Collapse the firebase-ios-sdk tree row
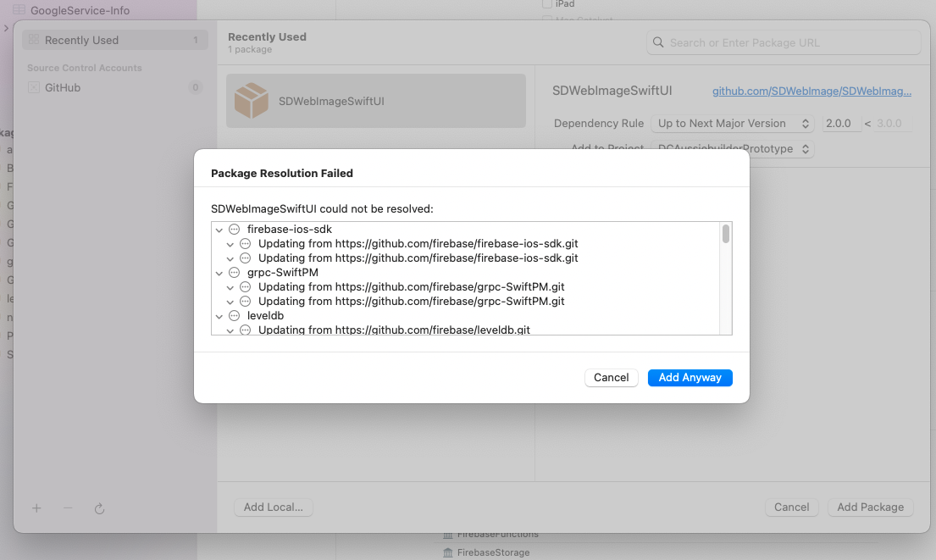Image resolution: width=936 pixels, height=560 pixels. [x=219, y=230]
